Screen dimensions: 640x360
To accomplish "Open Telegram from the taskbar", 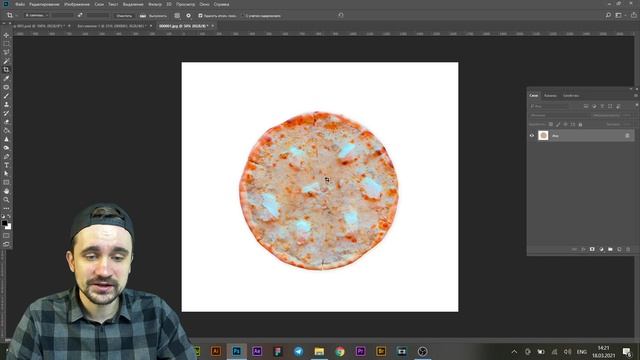I will 298,351.
